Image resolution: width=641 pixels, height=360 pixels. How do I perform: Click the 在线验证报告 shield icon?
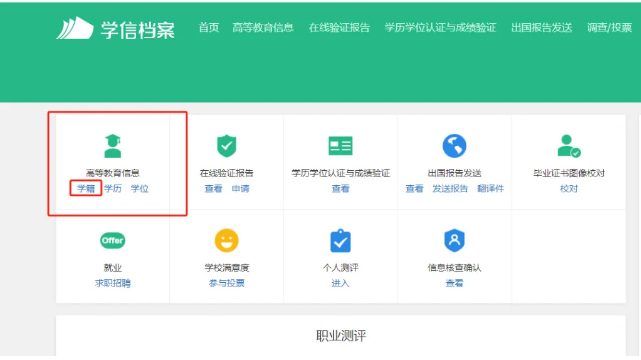226,146
